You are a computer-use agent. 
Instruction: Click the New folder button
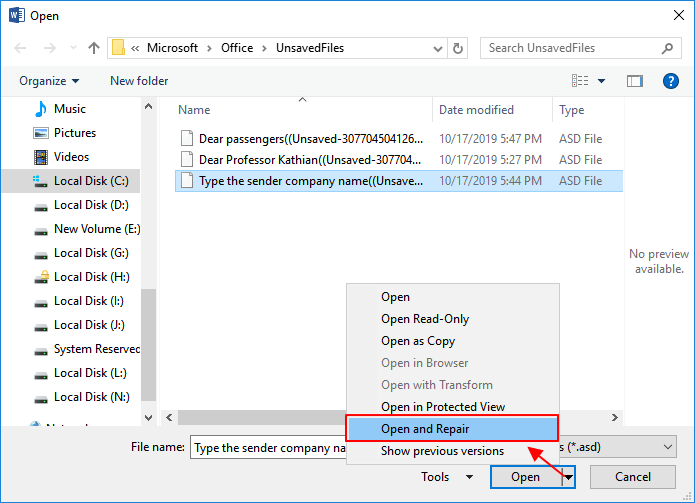(x=139, y=81)
